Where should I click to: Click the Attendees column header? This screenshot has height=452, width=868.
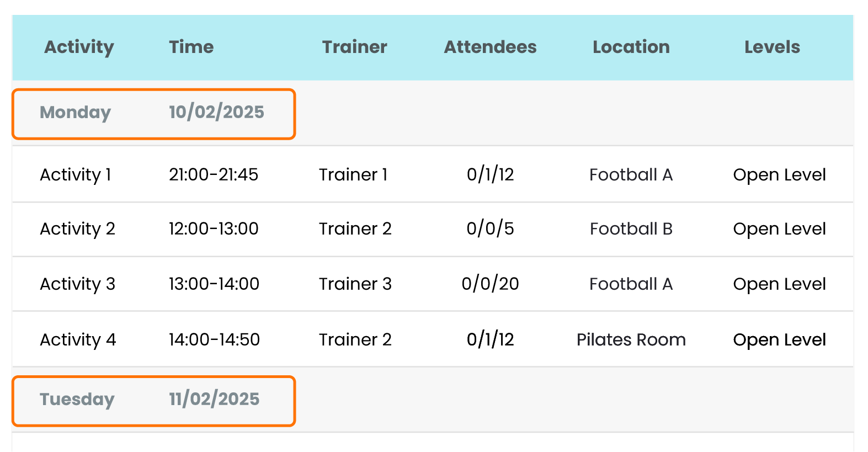click(490, 47)
